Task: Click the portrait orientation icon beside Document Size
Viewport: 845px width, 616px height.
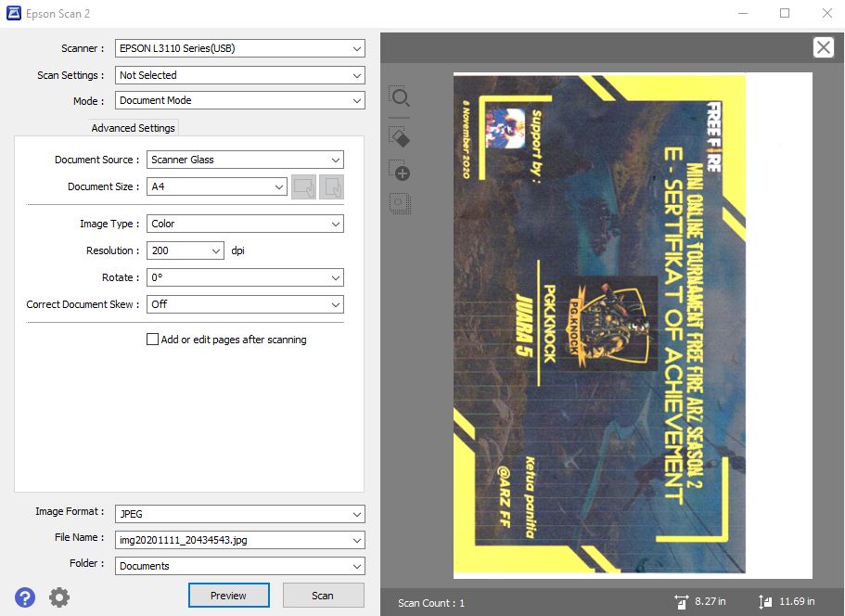Action: [x=331, y=187]
